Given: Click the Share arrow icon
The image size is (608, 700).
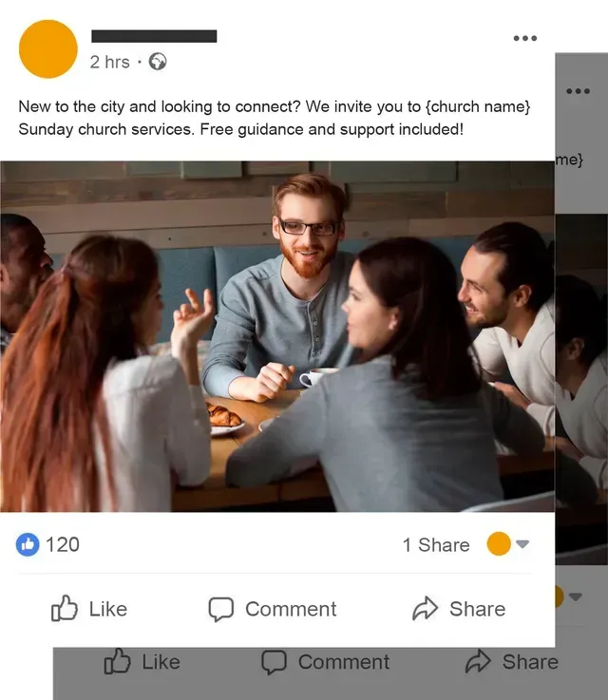Looking at the screenshot, I should pyautogui.click(x=425, y=609).
